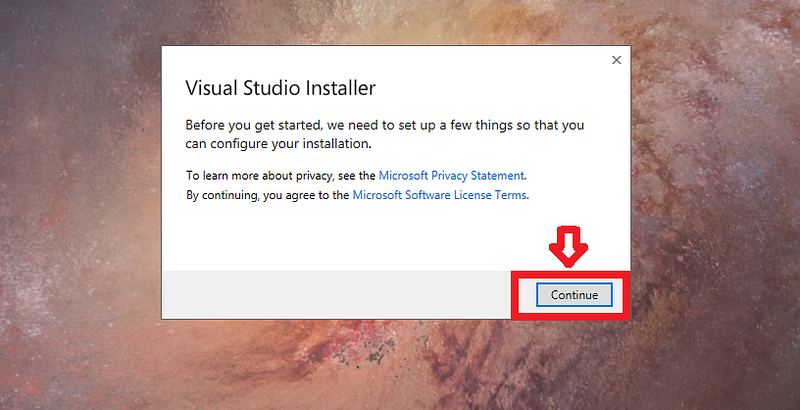The height and width of the screenshot is (410, 800).
Task: Close the Visual Studio Installer dialog
Action: [616, 60]
